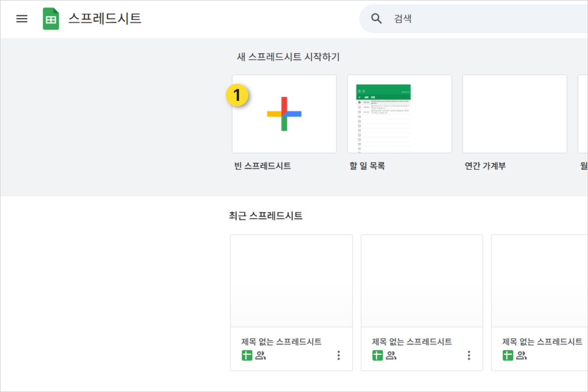Viewport: 588px width, 392px height.
Task: Click the 최근 스프레드시트 heading
Action: pos(266,216)
